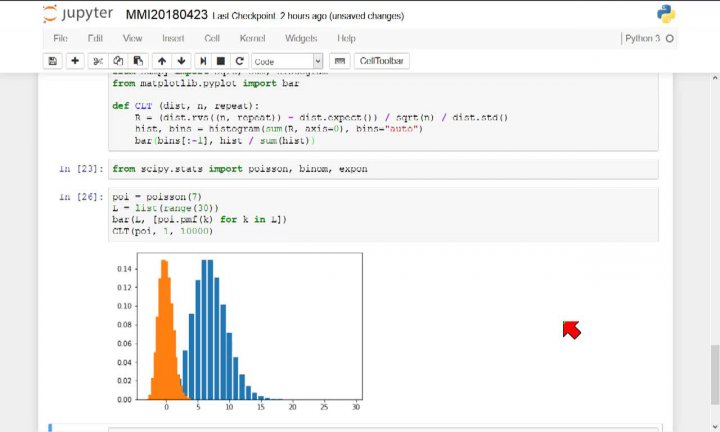Interrupt kernel with stop icon
Image resolution: width=720 pixels, height=432 pixels.
click(x=221, y=61)
